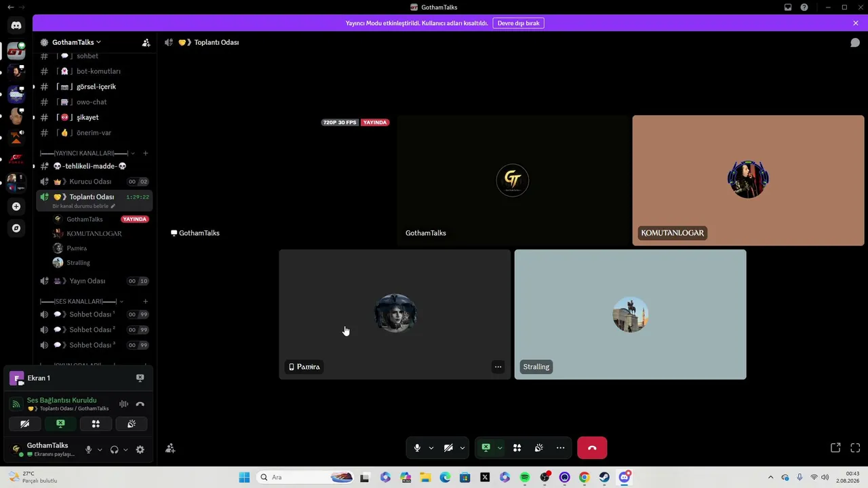
Task: Open the discover servers compass icon
Action: tap(16, 228)
